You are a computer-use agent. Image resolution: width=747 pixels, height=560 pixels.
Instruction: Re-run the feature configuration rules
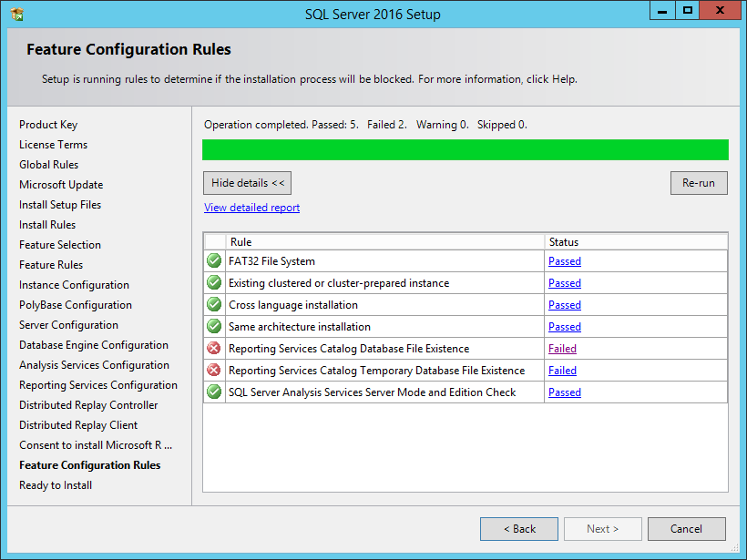tap(699, 183)
